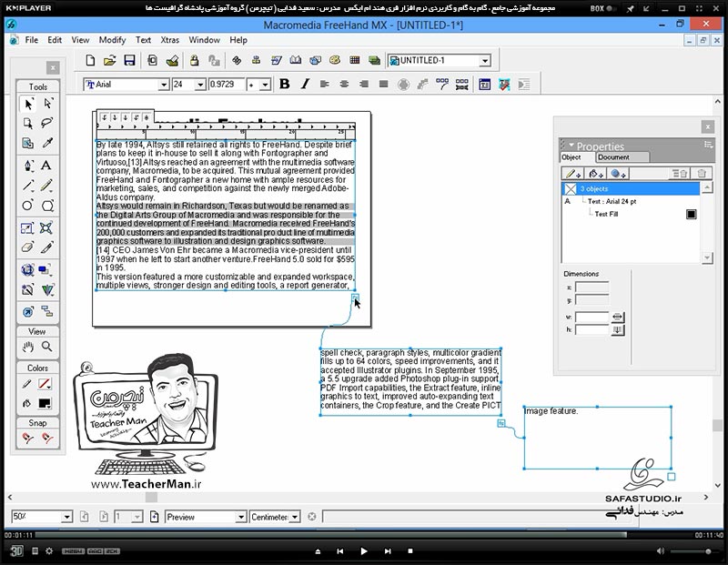Click the fill color swatch in Colors

pyautogui.click(x=45, y=403)
